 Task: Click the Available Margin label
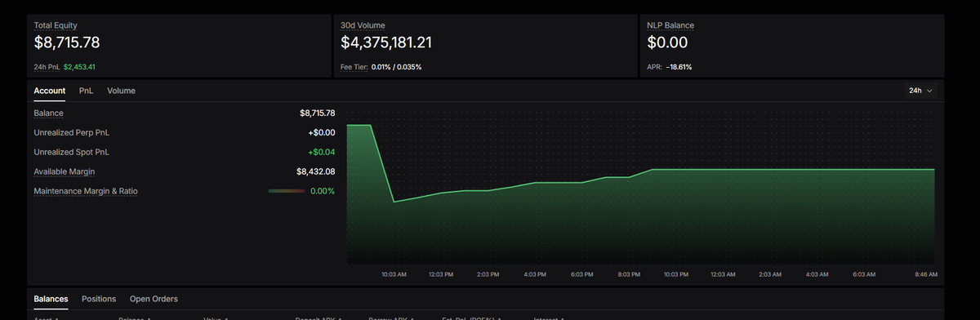pos(65,171)
